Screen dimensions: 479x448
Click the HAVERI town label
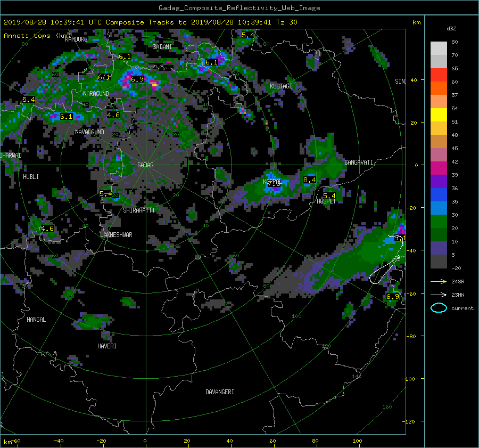(x=107, y=346)
